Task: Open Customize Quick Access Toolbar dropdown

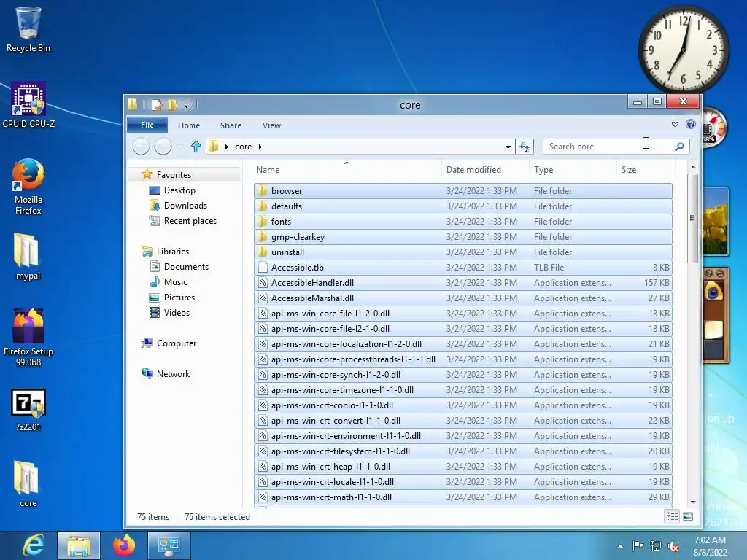Action: pos(186,105)
